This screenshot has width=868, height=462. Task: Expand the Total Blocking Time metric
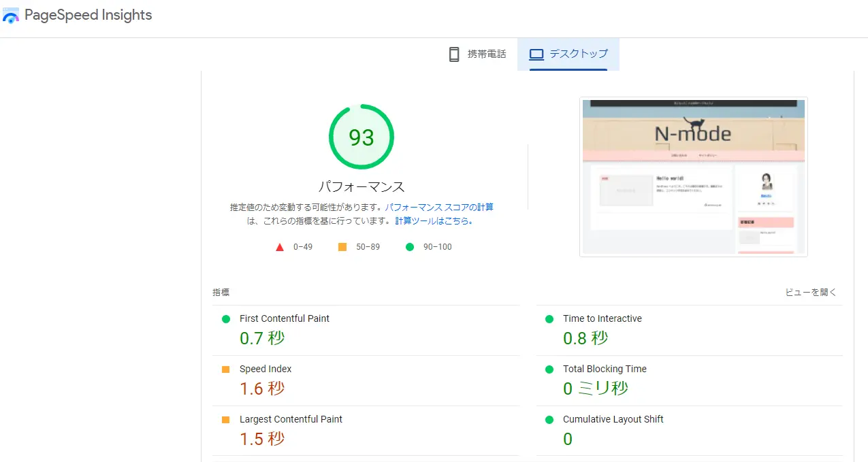click(x=605, y=369)
